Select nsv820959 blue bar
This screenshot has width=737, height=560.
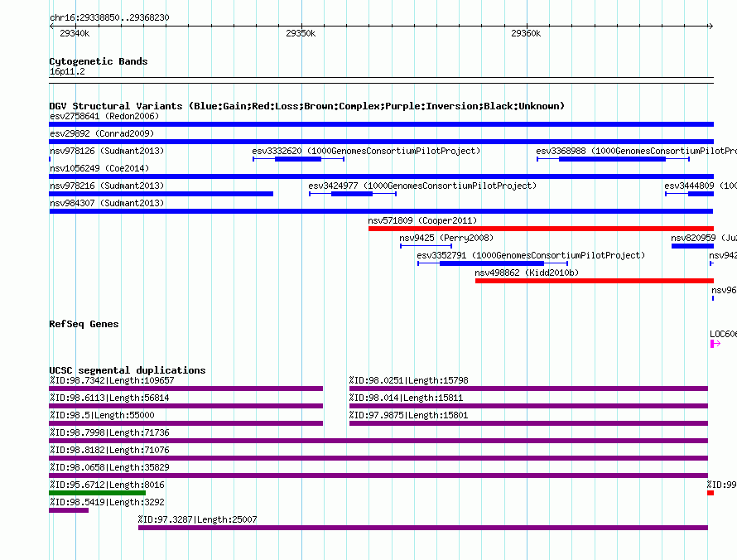[x=692, y=246]
